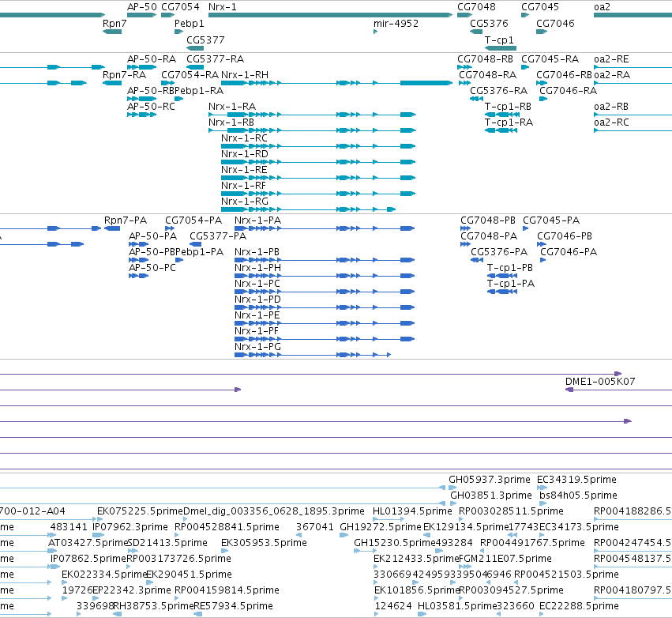The height and width of the screenshot is (618, 672).
Task: Click transcript Nrx-1-RC
Action: coord(244,138)
